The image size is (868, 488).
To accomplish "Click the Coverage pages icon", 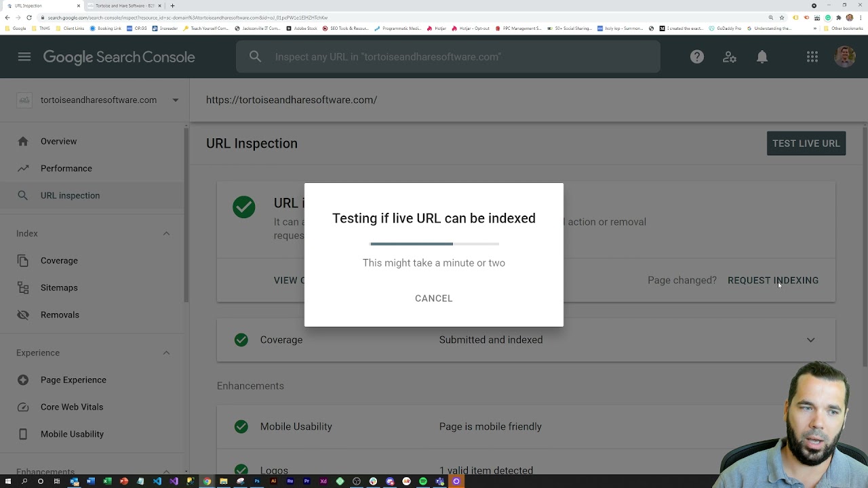I will (23, 260).
